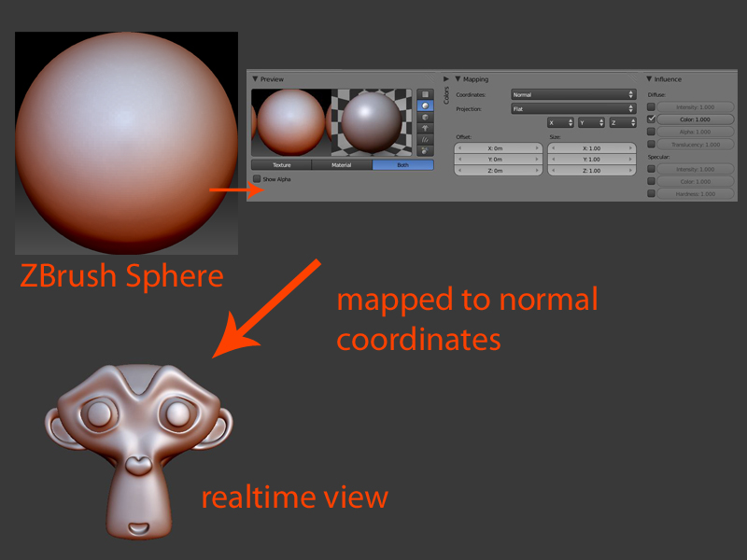Toggle the Translucency influence checkbox
Viewport: 747px width, 560px height.
(651, 144)
